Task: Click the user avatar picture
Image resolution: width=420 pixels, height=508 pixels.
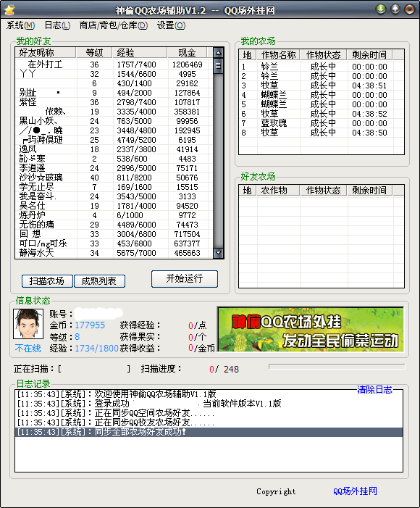Action: click(x=28, y=324)
